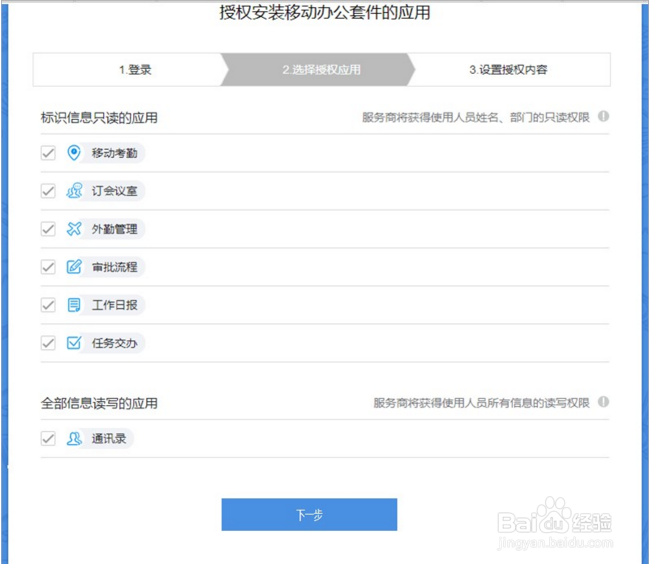Click the 外勤管理 field work icon
The image size is (649, 566).
point(74,229)
